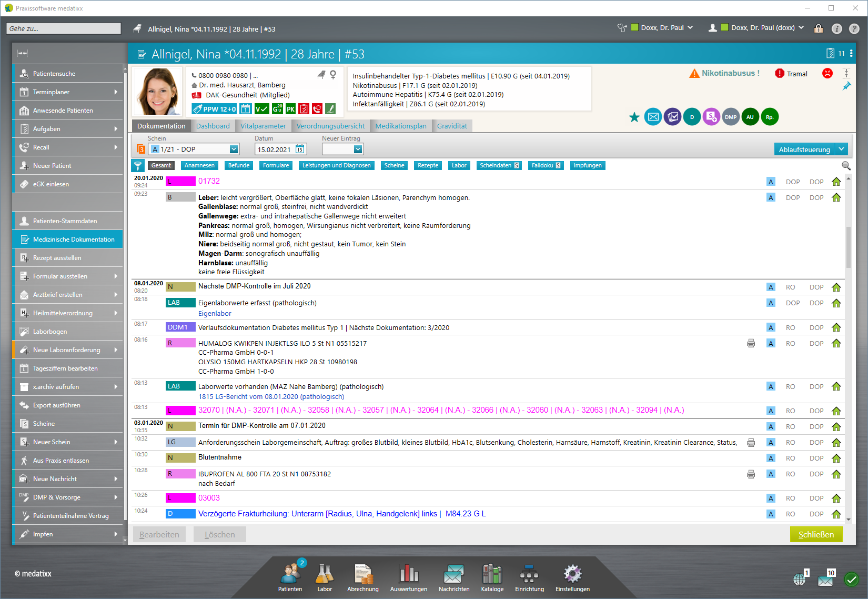Toggle the pin for the patient header

846,86
